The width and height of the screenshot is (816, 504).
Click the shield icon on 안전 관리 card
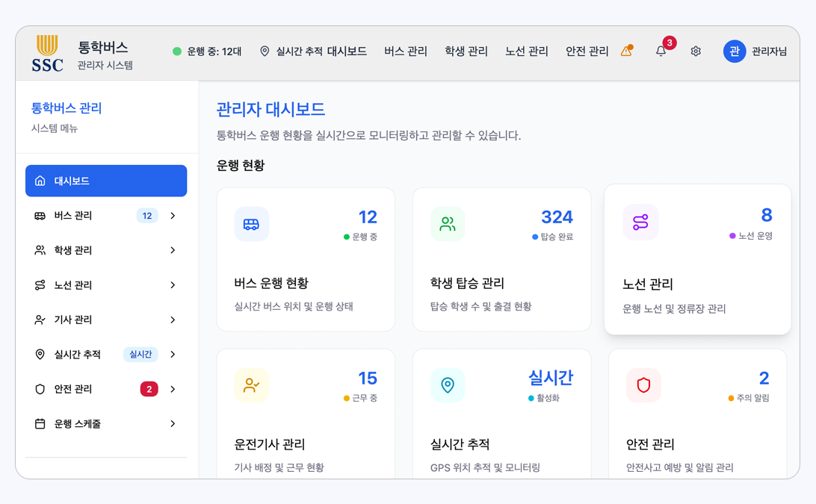[643, 384]
